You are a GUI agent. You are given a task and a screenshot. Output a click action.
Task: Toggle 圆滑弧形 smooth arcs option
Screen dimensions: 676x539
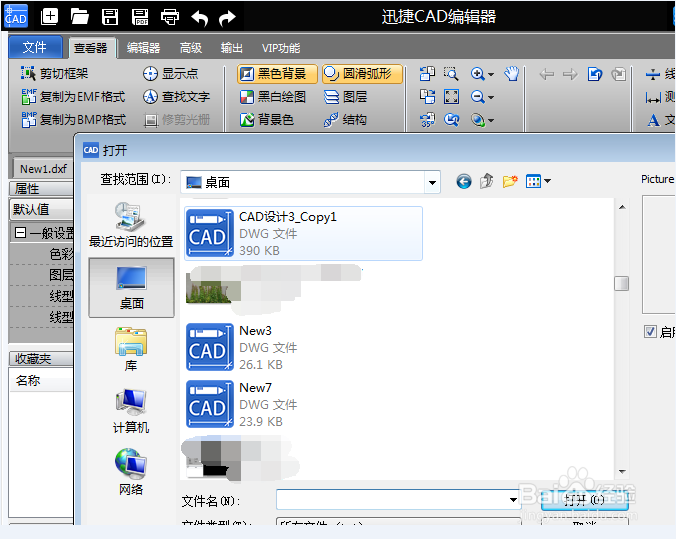pos(362,74)
